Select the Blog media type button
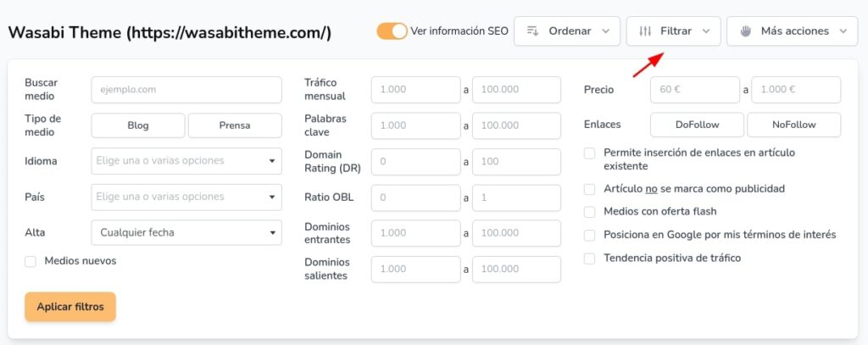This screenshot has width=868, height=345. [x=138, y=125]
